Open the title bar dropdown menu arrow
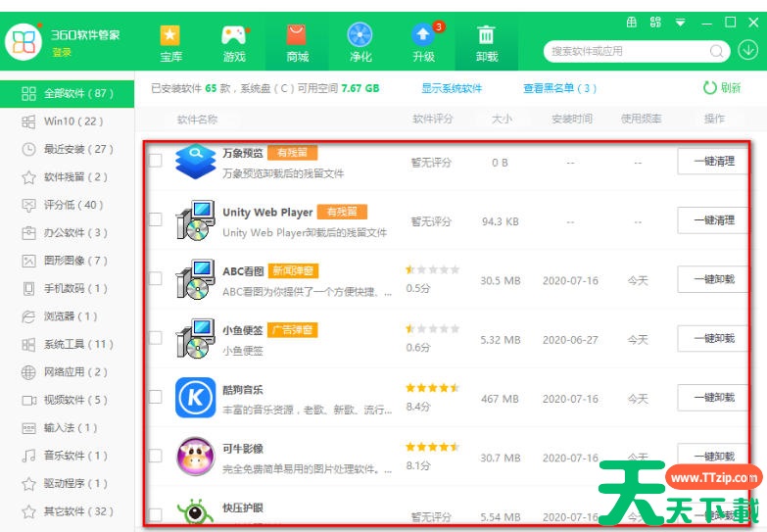The image size is (767, 532). (680, 23)
